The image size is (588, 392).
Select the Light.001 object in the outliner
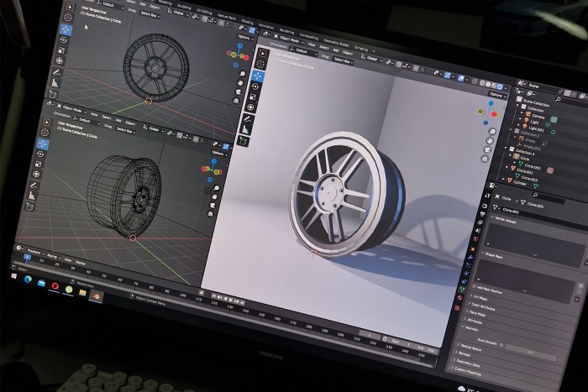(x=535, y=130)
